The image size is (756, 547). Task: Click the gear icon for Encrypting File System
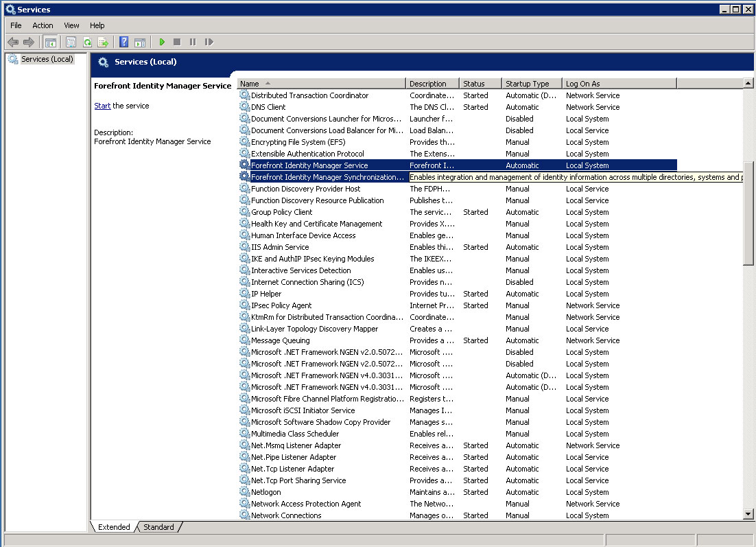coord(245,142)
